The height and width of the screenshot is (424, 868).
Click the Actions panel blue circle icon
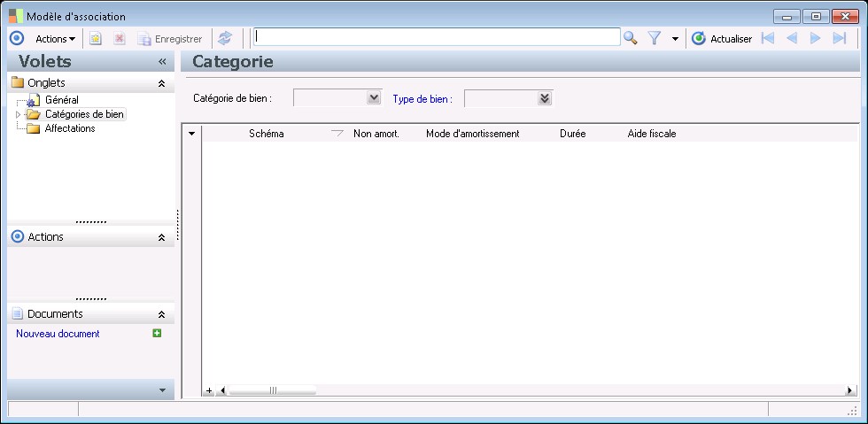pos(18,237)
